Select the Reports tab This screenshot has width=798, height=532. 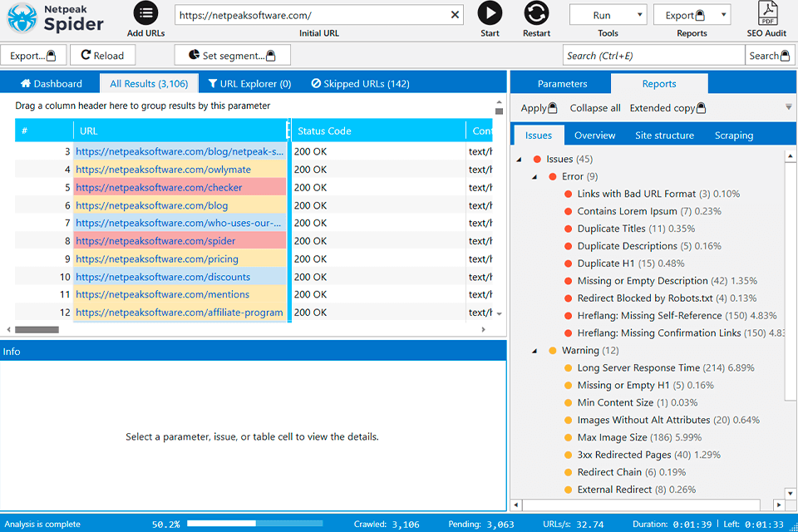(x=659, y=83)
